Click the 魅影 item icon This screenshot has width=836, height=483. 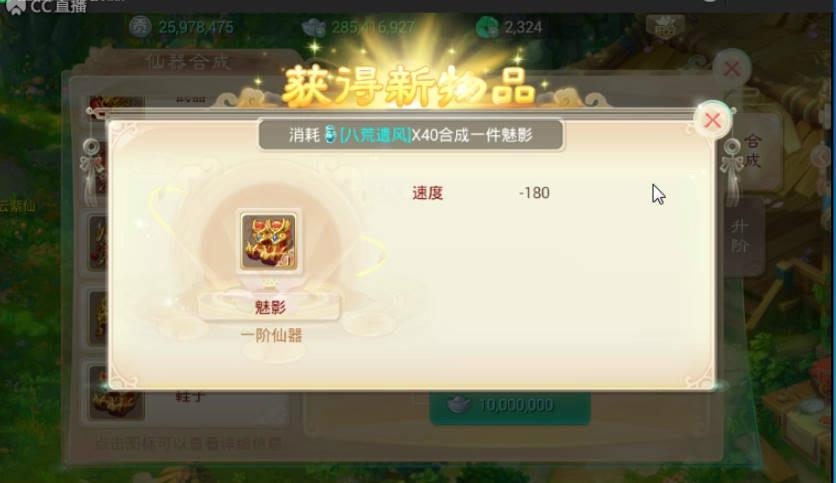pyautogui.click(x=269, y=242)
